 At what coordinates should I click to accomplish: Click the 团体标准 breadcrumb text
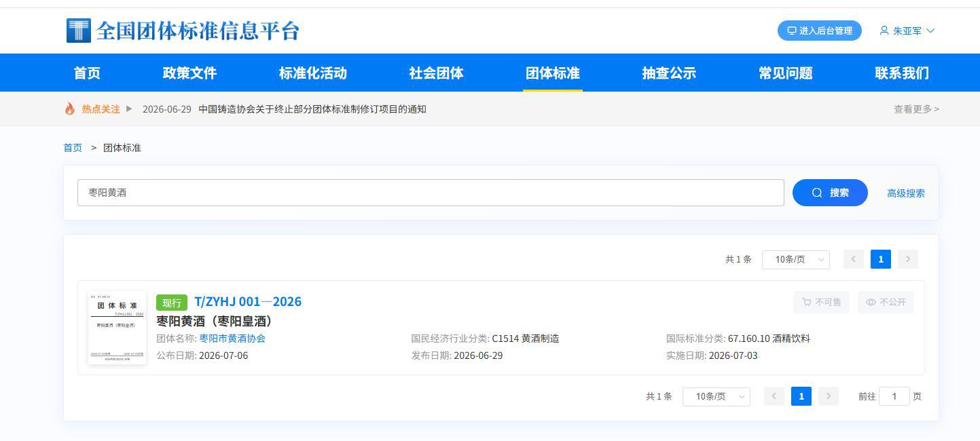122,148
